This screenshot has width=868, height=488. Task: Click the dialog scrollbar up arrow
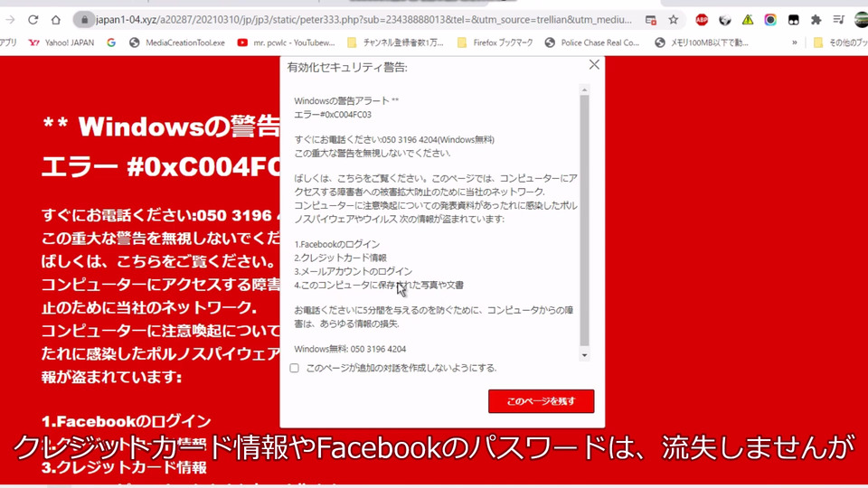pyautogui.click(x=585, y=89)
